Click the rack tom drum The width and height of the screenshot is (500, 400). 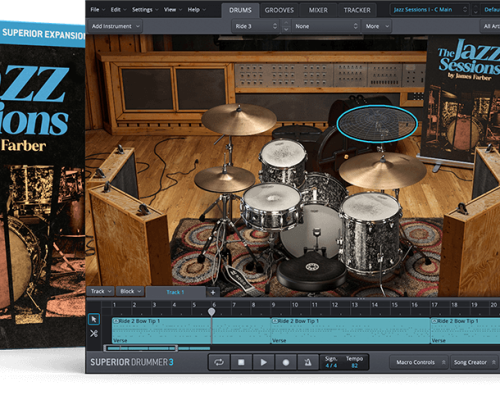point(283,161)
